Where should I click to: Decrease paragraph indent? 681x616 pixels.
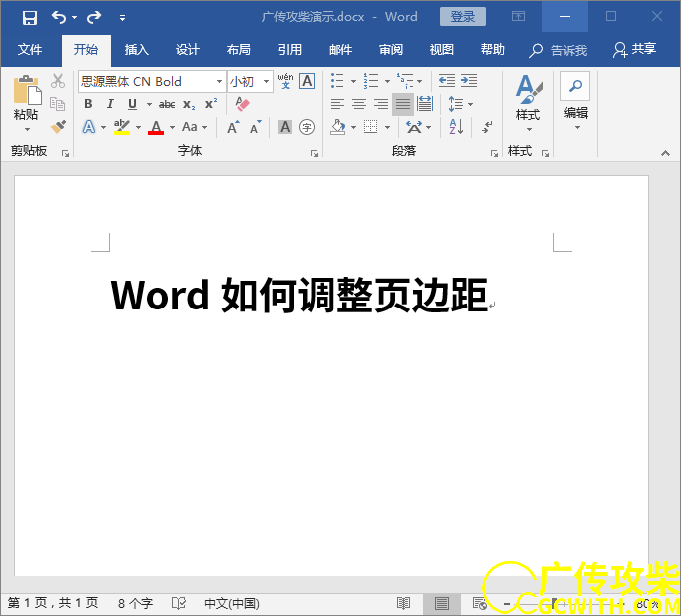447,81
